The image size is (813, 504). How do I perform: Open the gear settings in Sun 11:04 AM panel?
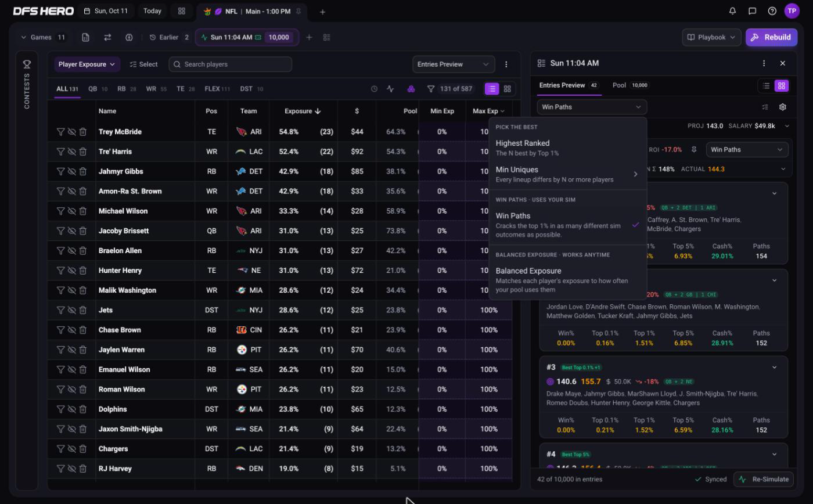click(x=783, y=107)
